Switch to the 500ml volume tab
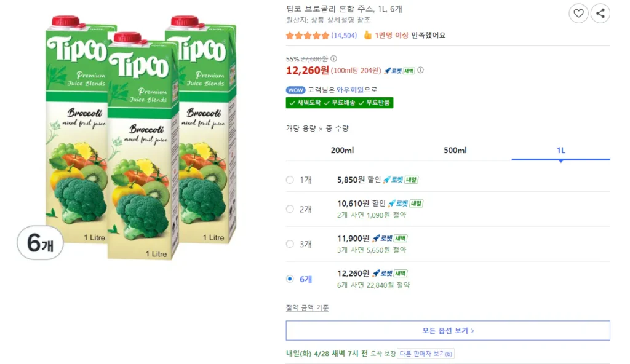 tap(455, 151)
